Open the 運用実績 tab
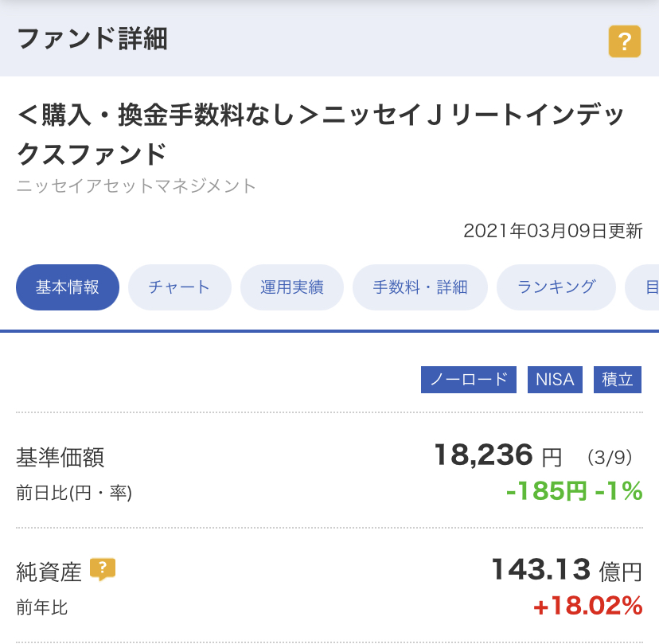Image resolution: width=659 pixels, height=644 pixels. click(x=291, y=287)
